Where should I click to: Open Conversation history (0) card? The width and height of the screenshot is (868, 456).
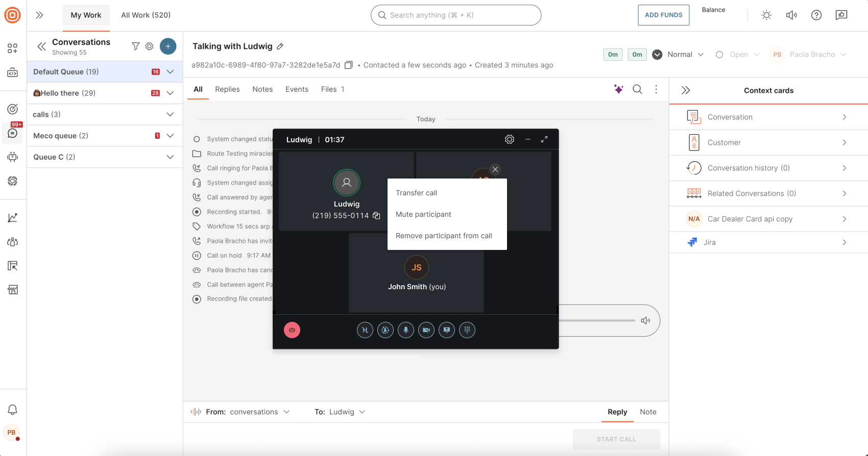pos(768,168)
